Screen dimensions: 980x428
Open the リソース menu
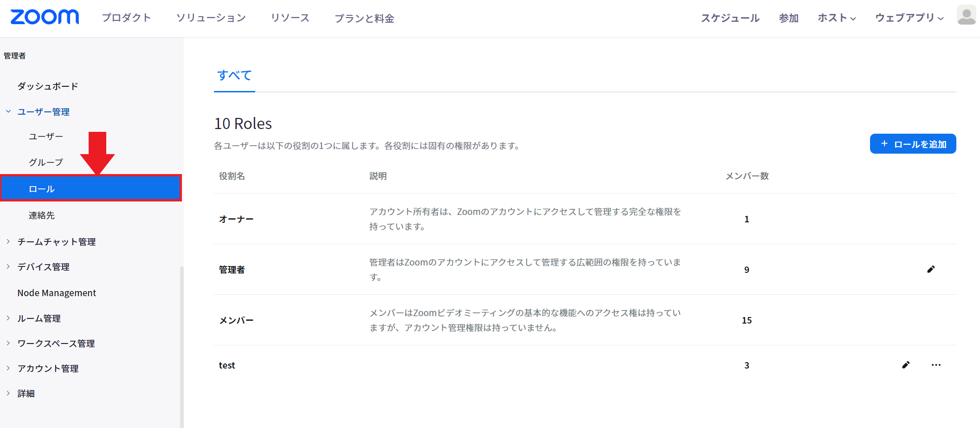click(x=290, y=18)
